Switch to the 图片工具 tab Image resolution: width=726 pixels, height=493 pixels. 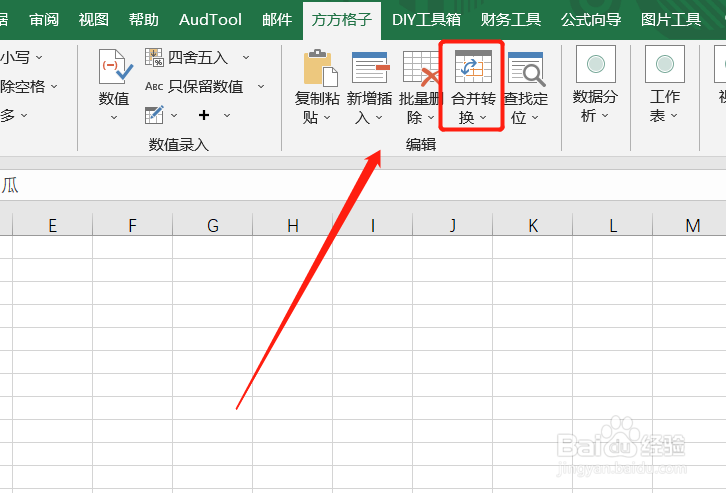(x=670, y=19)
